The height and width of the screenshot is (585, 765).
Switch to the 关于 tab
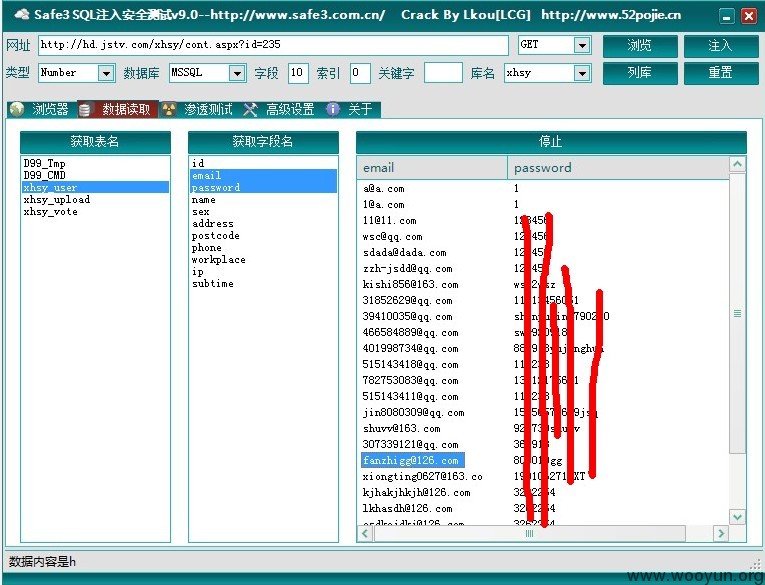tap(352, 109)
